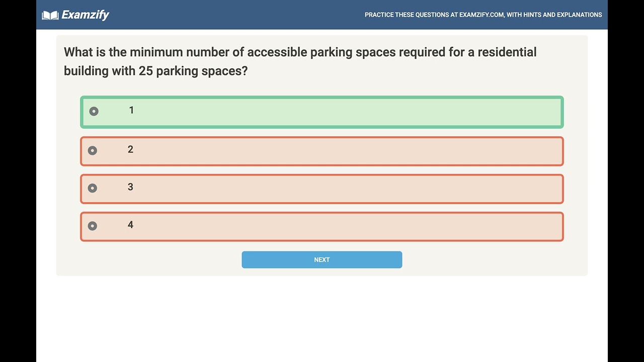Viewport: 644px width, 362px height.
Task: Click the number 3 answer label
Action: (130, 187)
